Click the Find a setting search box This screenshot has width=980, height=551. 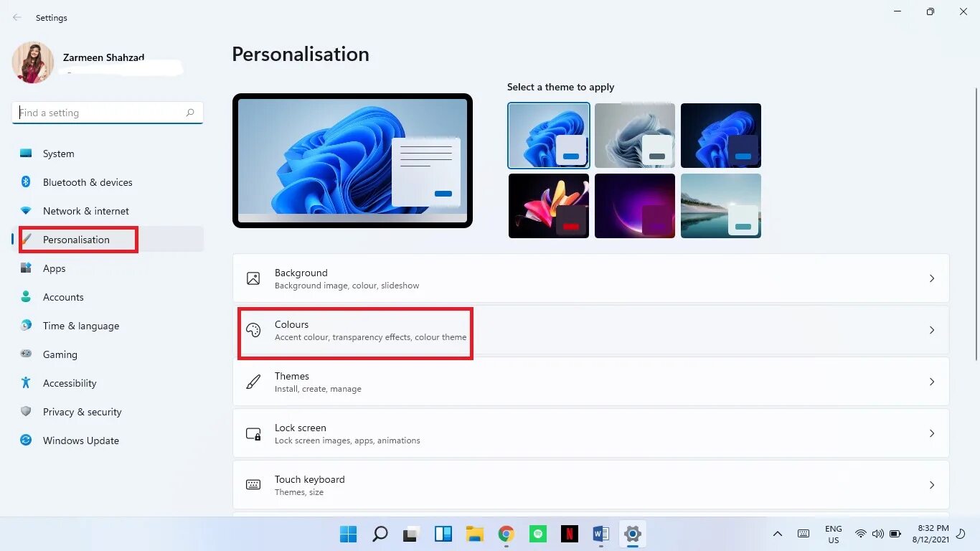click(108, 113)
